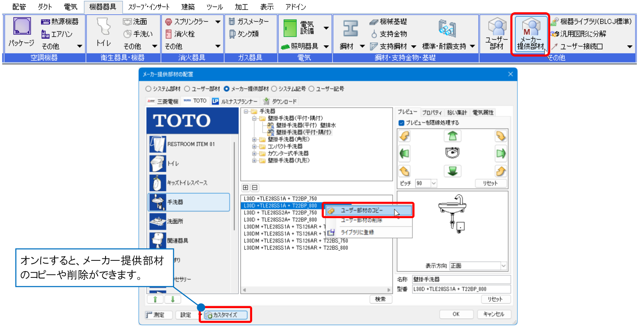Select the 消火栓 tool
Image resolution: width=644 pixels, height=334 pixels.
(180, 34)
